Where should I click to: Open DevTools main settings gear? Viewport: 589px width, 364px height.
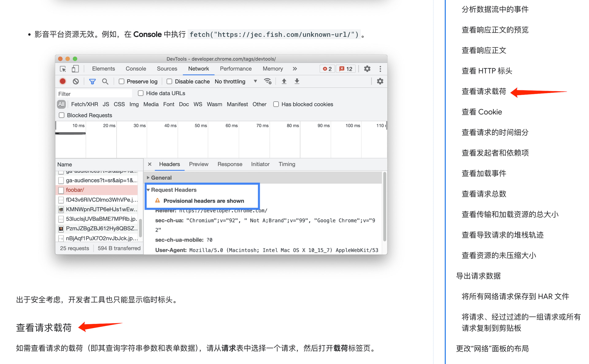pyautogui.click(x=367, y=69)
